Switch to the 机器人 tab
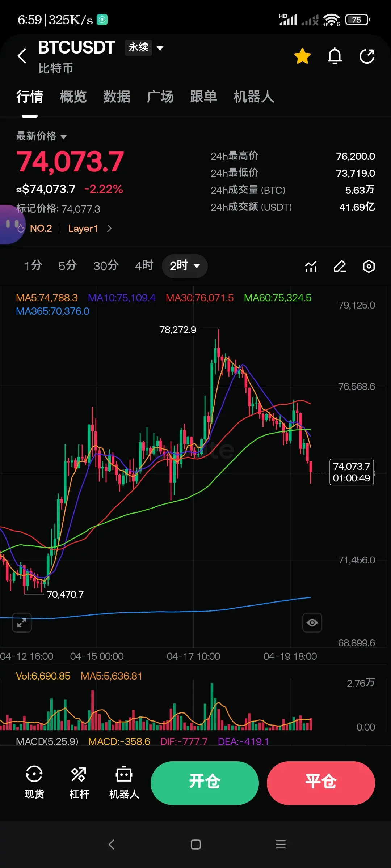The width and height of the screenshot is (391, 868). click(254, 97)
